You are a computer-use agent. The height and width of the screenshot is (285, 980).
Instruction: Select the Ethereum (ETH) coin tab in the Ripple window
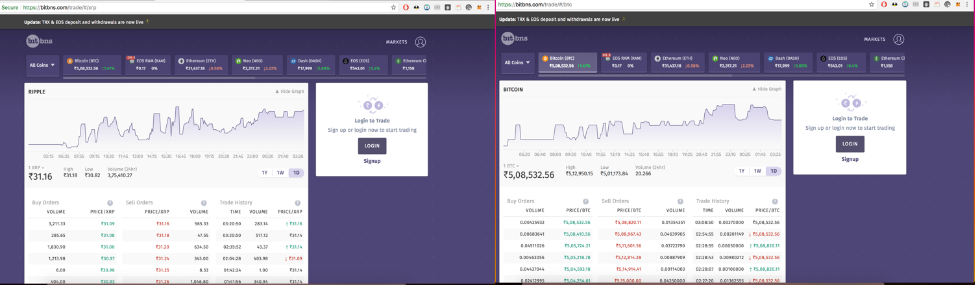tap(200, 64)
